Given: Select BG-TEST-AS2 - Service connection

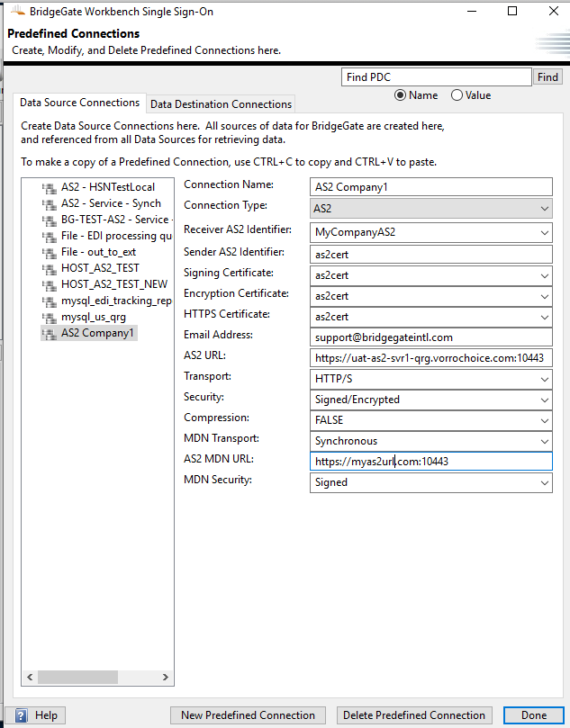Looking at the screenshot, I should [116, 220].
